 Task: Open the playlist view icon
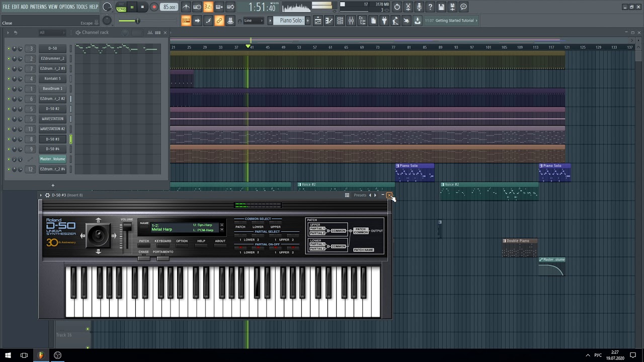click(x=318, y=21)
